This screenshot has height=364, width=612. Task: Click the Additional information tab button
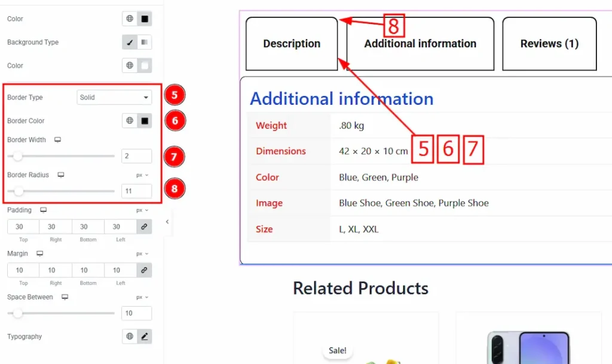(x=420, y=44)
